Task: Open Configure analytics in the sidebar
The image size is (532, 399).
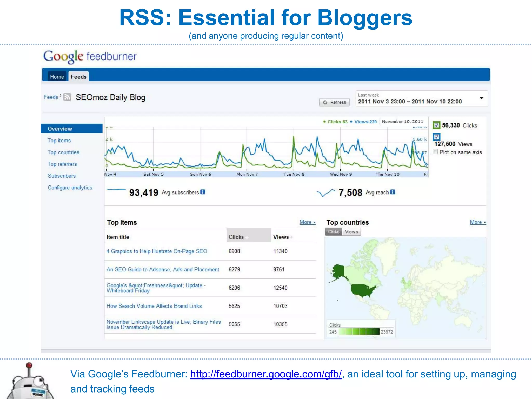Action: pyautogui.click(x=70, y=188)
